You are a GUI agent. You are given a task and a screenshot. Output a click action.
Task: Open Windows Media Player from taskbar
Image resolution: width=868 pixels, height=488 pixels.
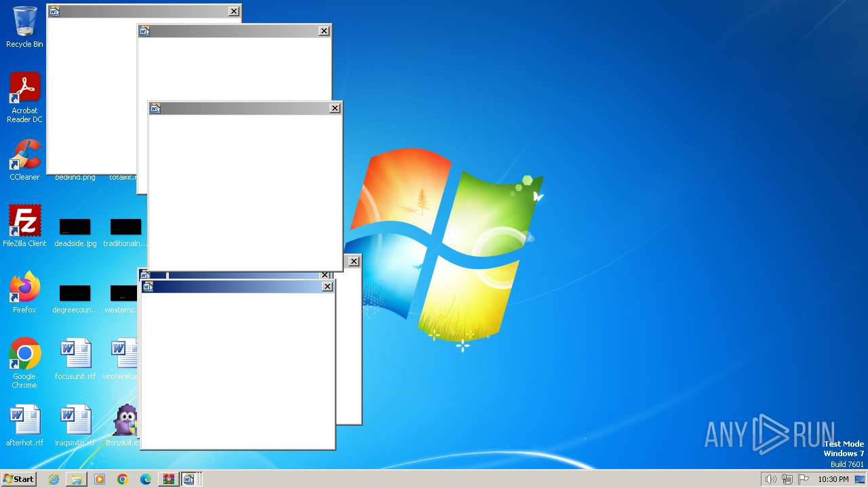100,479
